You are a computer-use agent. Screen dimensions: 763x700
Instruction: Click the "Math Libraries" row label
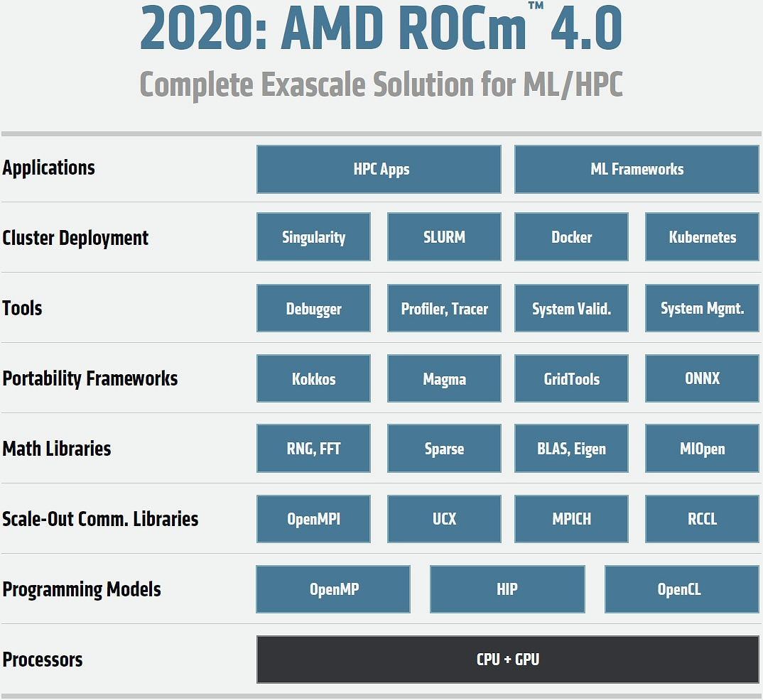click(56, 448)
